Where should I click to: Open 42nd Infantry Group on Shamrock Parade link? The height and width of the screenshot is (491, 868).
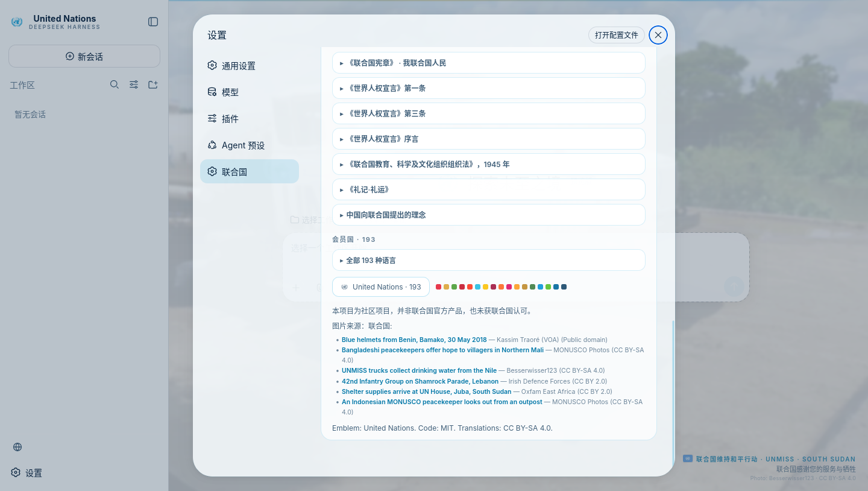(x=420, y=381)
